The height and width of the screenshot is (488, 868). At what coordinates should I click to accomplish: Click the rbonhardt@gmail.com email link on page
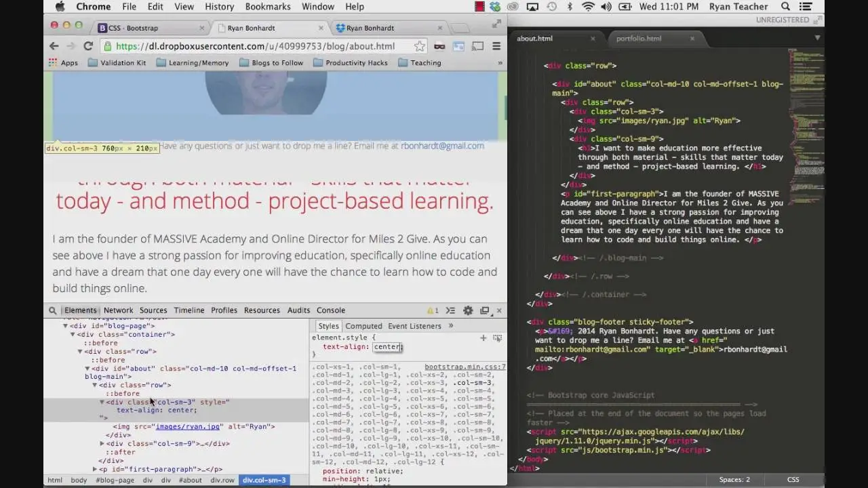pos(442,146)
